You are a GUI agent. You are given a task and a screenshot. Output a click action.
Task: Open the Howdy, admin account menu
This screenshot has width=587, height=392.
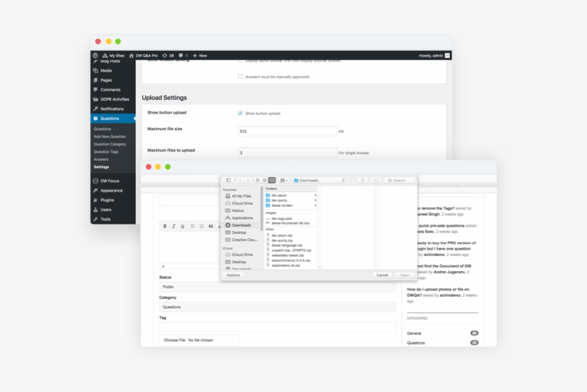pyautogui.click(x=435, y=55)
